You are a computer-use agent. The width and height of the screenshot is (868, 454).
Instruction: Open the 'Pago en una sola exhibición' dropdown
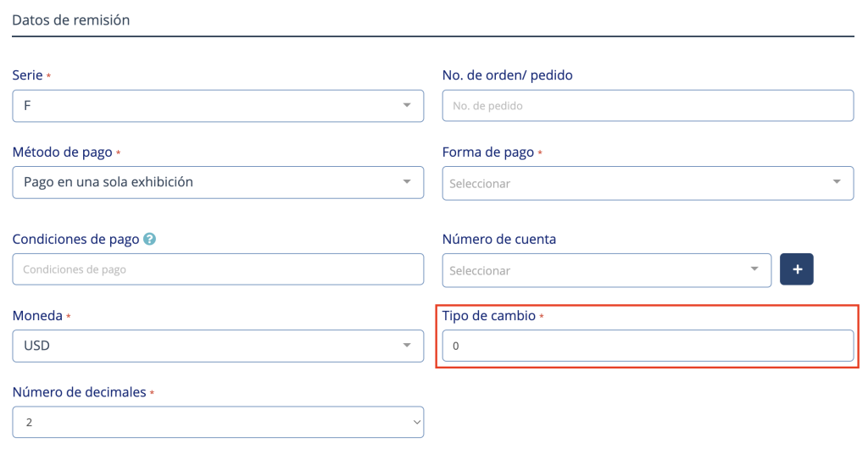[203, 182]
